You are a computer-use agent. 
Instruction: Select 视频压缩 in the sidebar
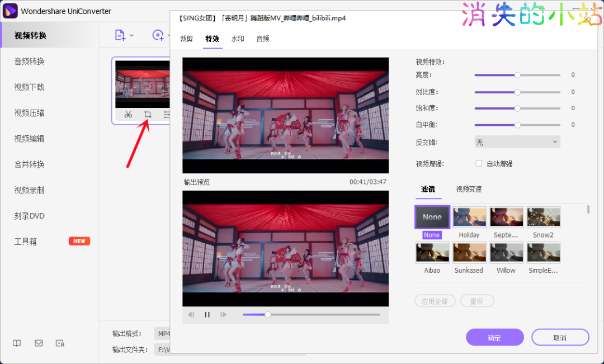[x=29, y=113]
